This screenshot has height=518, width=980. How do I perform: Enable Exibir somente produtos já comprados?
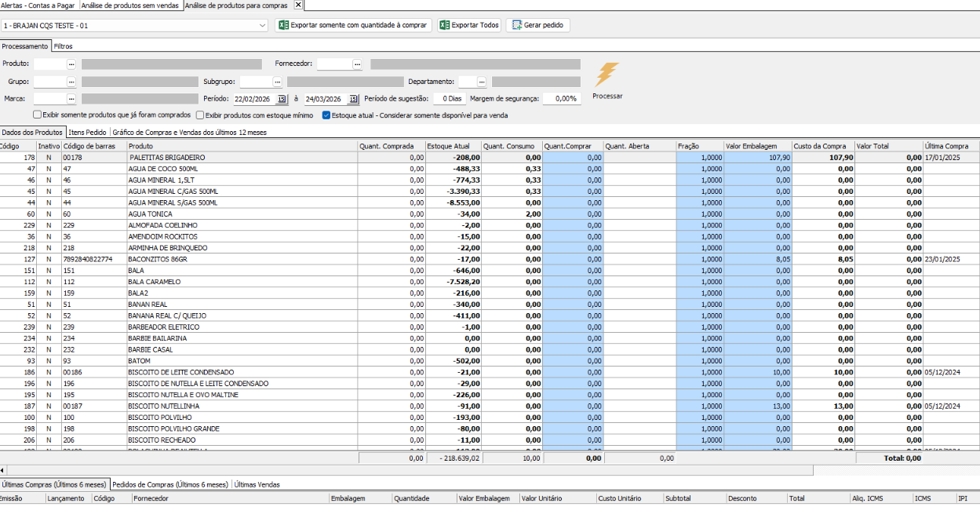coord(38,115)
